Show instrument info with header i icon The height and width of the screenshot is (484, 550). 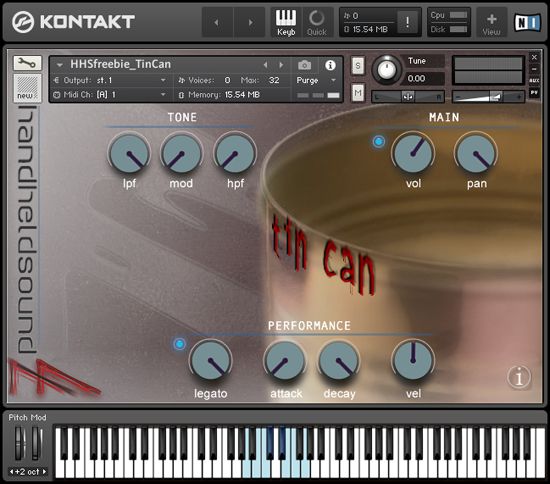coord(330,65)
